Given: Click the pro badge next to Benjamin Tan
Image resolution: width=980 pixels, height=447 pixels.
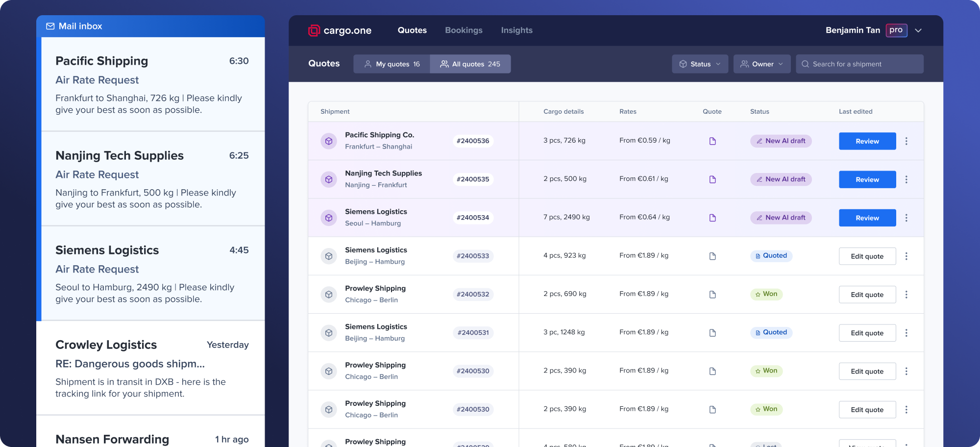Looking at the screenshot, I should [x=896, y=30].
